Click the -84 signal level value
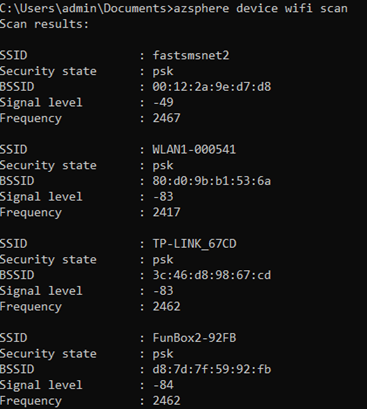 click(x=163, y=385)
